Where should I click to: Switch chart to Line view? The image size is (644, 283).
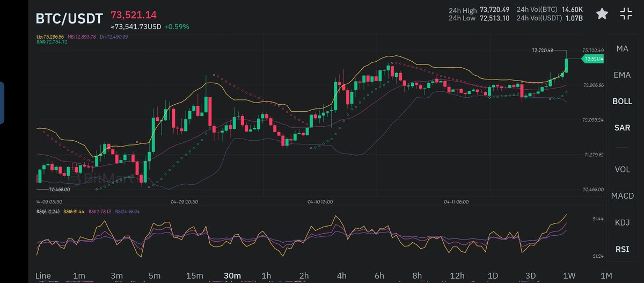click(x=43, y=275)
